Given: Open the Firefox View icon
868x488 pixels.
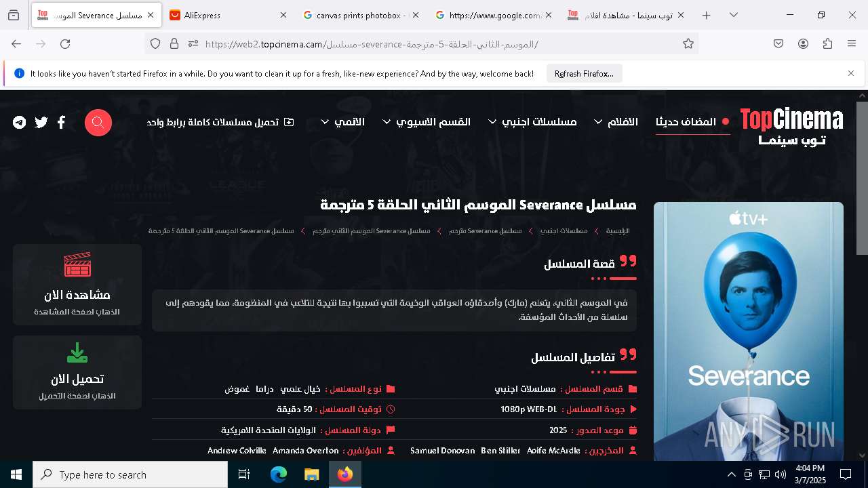Looking at the screenshot, I should click(x=14, y=15).
